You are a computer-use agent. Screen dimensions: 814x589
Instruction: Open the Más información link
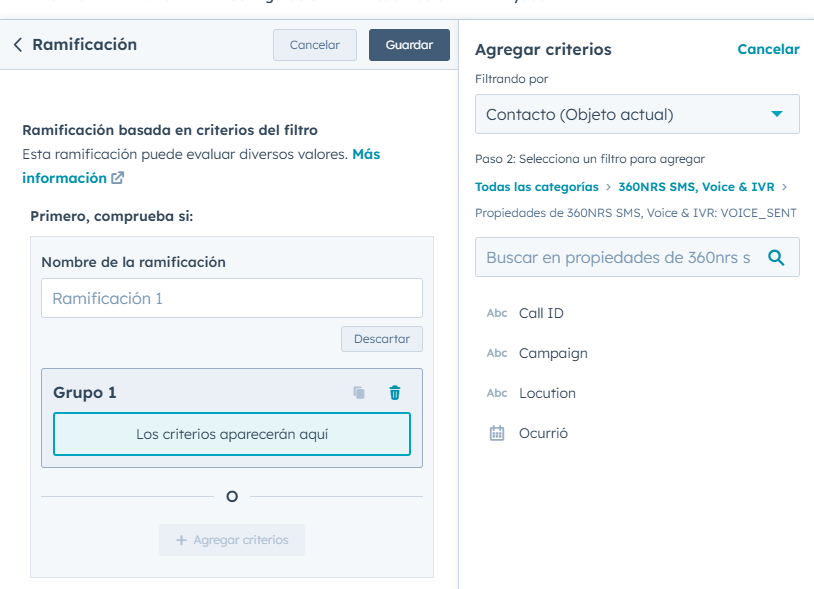pyautogui.click(x=365, y=155)
